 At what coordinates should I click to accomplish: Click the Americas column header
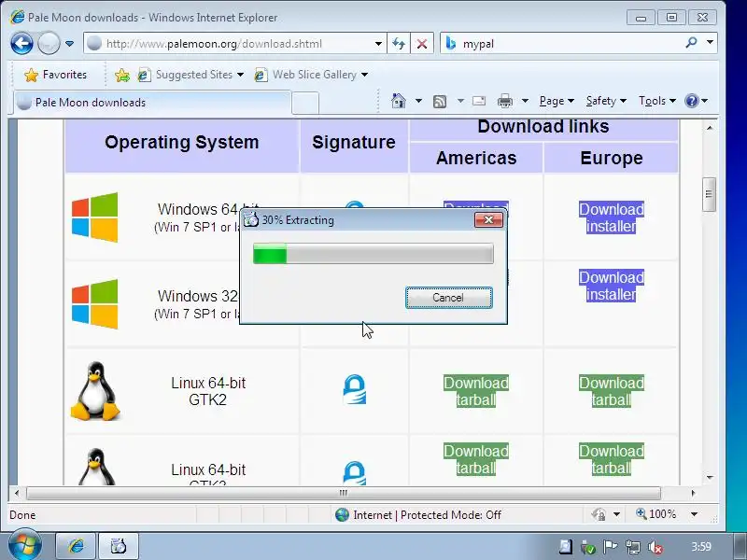(x=476, y=158)
